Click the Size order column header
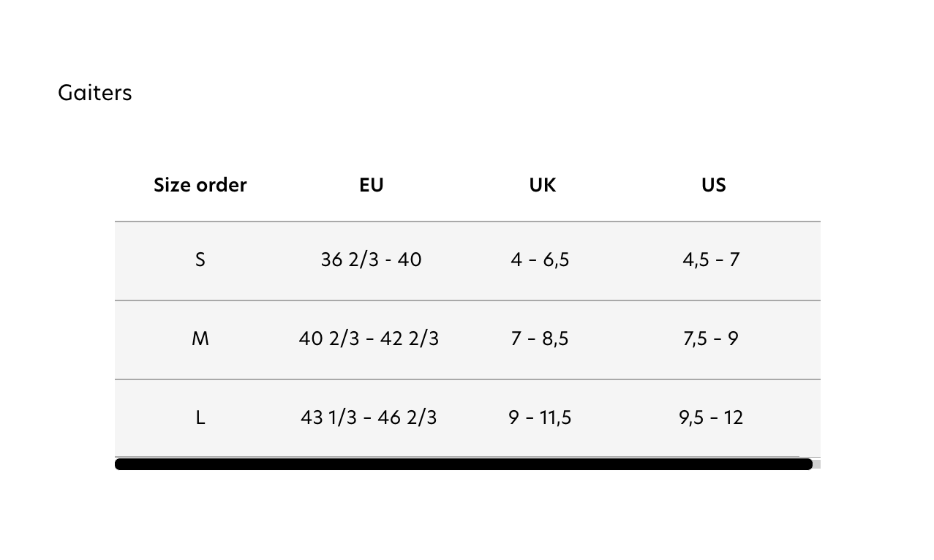 200,185
